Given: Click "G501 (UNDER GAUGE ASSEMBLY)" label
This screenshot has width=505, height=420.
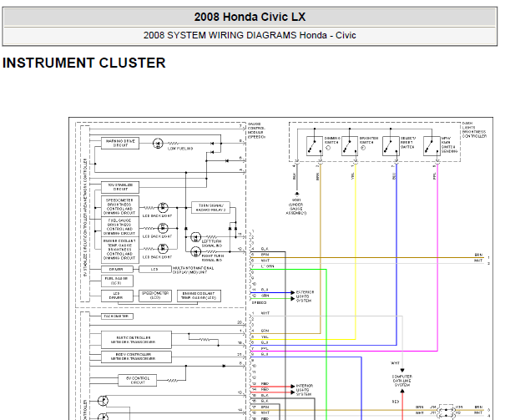Looking at the screenshot, I should [x=296, y=207].
